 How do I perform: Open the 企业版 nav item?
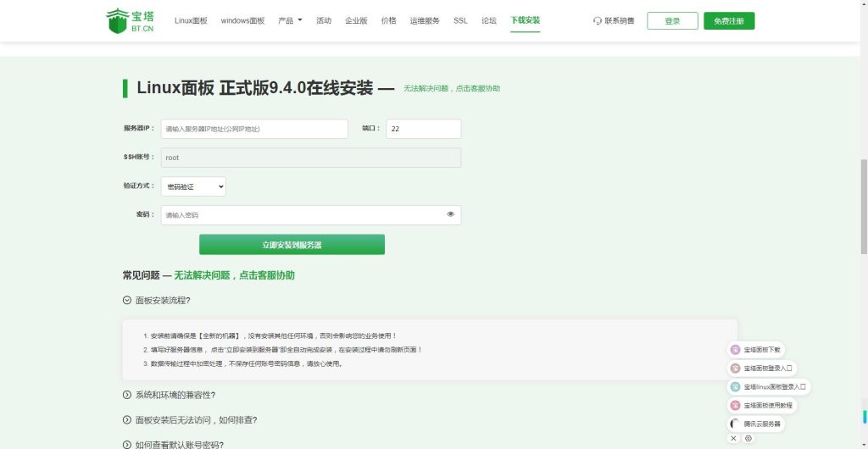click(356, 21)
